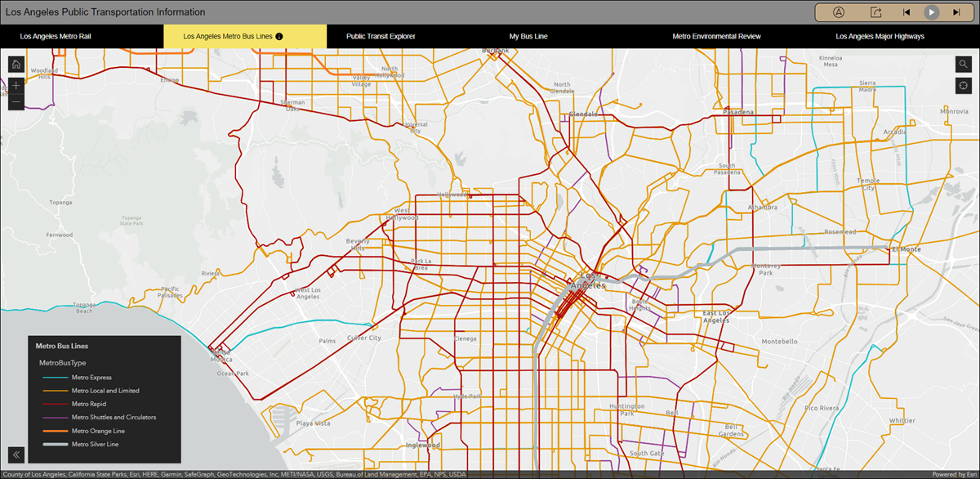Click the Montebello map label
Viewport: 980px width, 479px height.
pos(779,342)
